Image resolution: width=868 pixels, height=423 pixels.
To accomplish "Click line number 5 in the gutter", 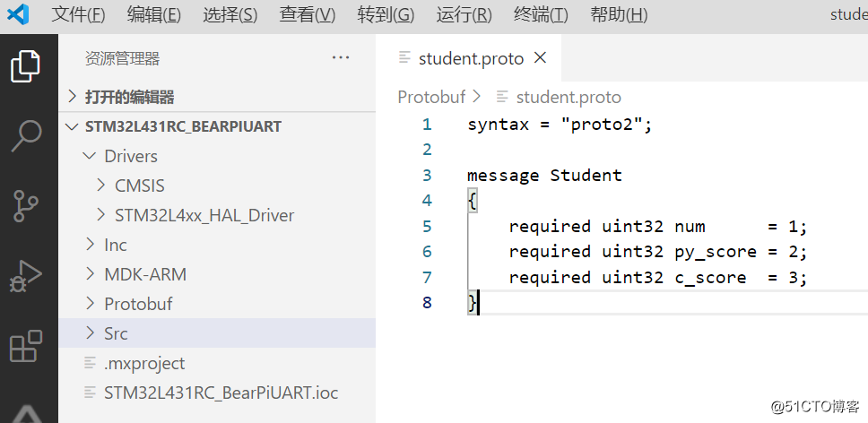I will 427,226.
